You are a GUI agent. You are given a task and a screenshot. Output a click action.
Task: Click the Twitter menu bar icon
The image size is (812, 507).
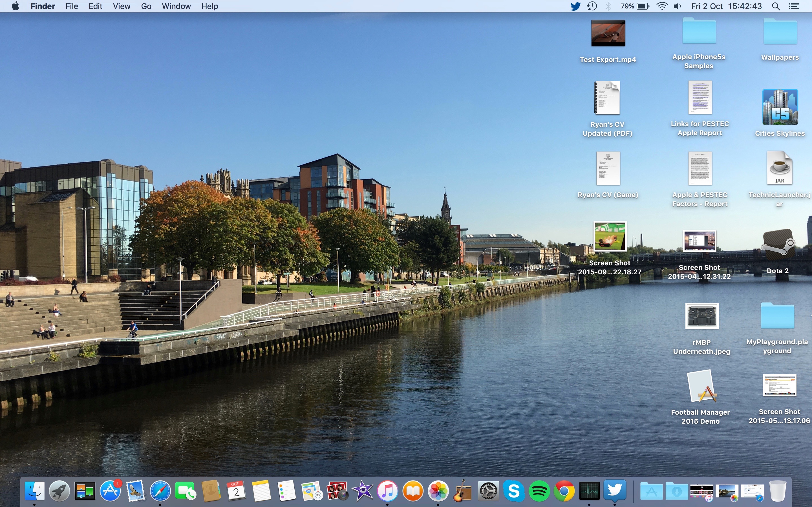575,6
